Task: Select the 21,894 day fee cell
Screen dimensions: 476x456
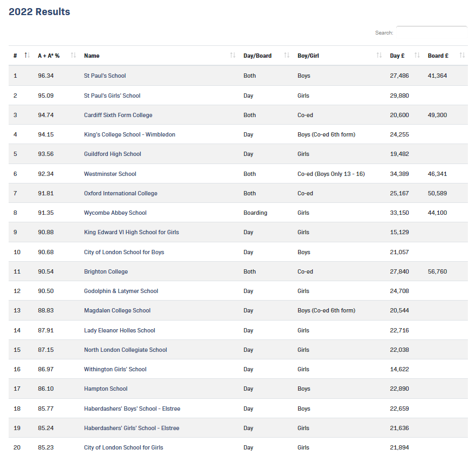Action: click(399, 448)
